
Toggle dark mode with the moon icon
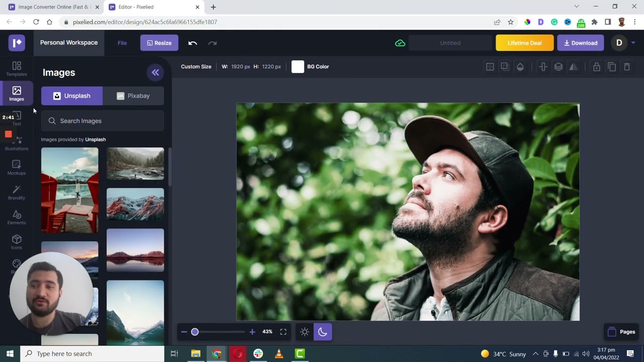point(323,331)
